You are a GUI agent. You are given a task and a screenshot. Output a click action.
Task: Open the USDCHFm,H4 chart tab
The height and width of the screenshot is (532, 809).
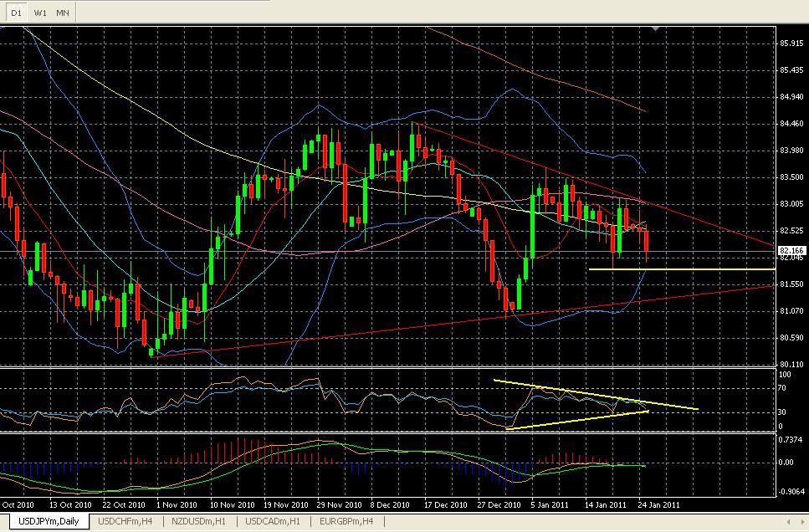click(125, 521)
